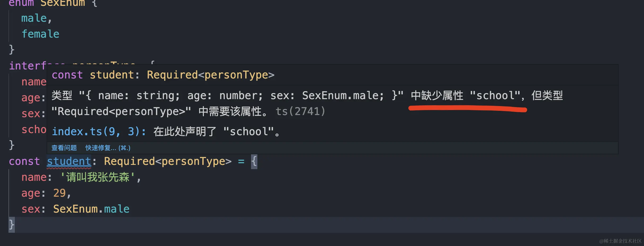Click the ts(2741) error code
This screenshot has height=246, width=644.
(x=300, y=112)
